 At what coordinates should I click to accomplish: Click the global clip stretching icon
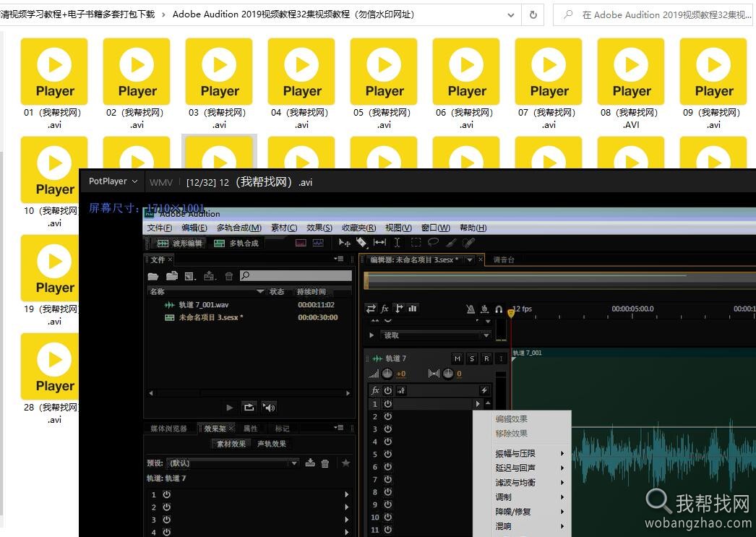coord(484,309)
